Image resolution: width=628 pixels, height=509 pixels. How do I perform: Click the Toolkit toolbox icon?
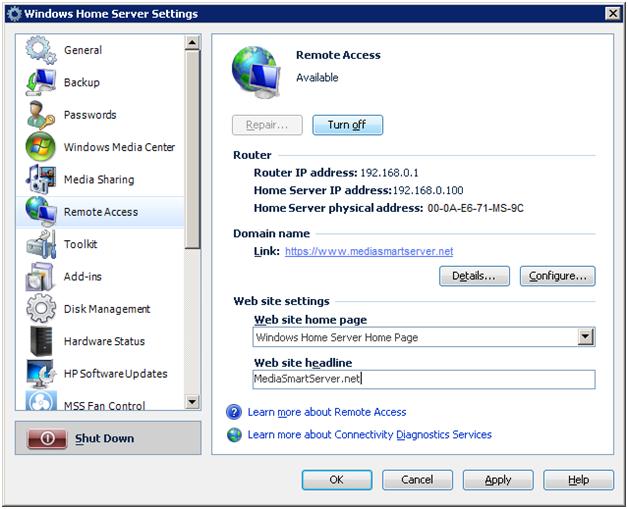pyautogui.click(x=40, y=244)
